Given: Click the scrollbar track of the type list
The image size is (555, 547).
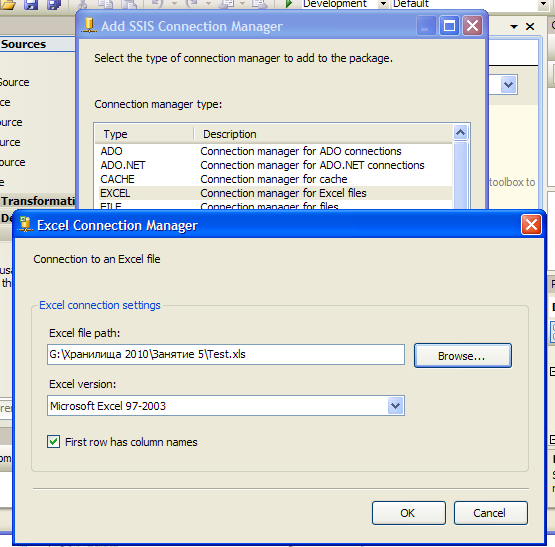Looking at the screenshot, I should point(460,175).
